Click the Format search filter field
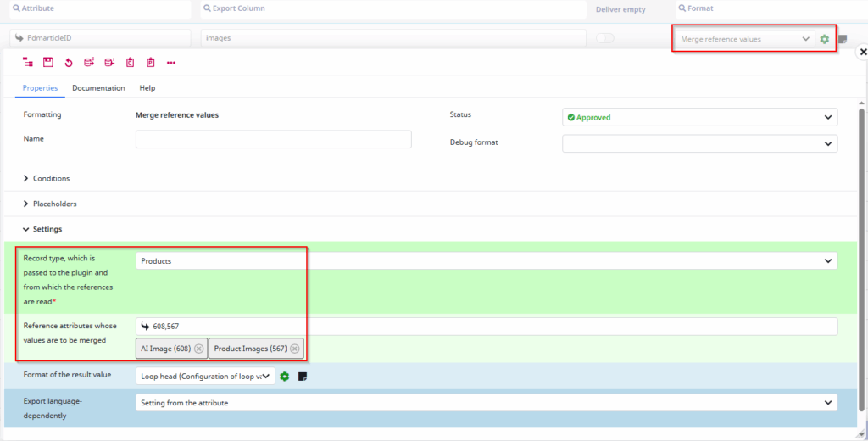 771,8
